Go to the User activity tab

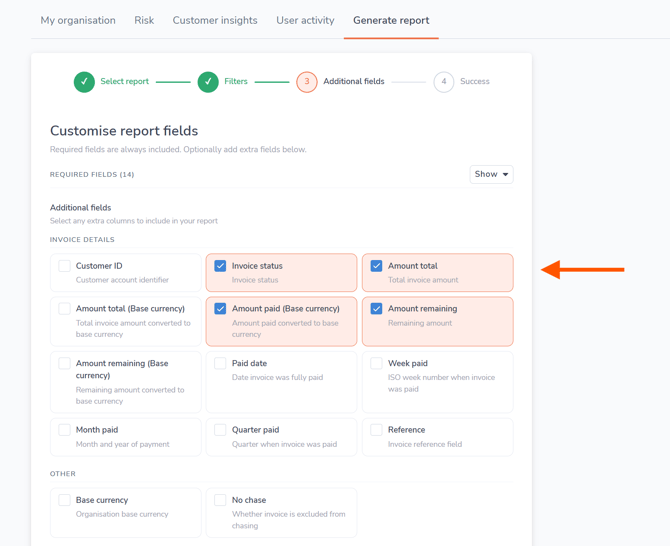click(305, 20)
